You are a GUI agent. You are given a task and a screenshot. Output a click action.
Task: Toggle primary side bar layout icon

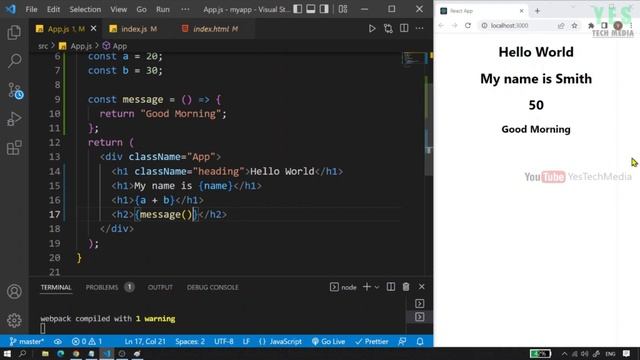click(298, 9)
